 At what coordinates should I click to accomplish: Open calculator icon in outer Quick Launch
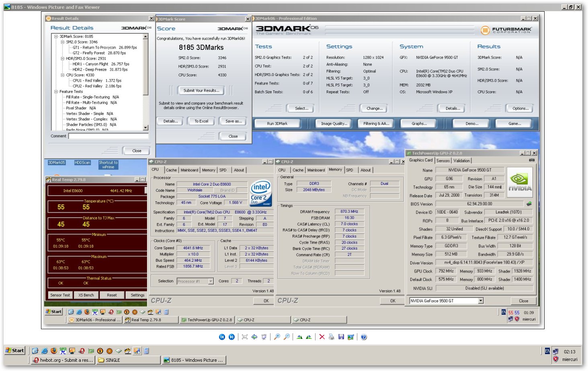[x=146, y=351]
